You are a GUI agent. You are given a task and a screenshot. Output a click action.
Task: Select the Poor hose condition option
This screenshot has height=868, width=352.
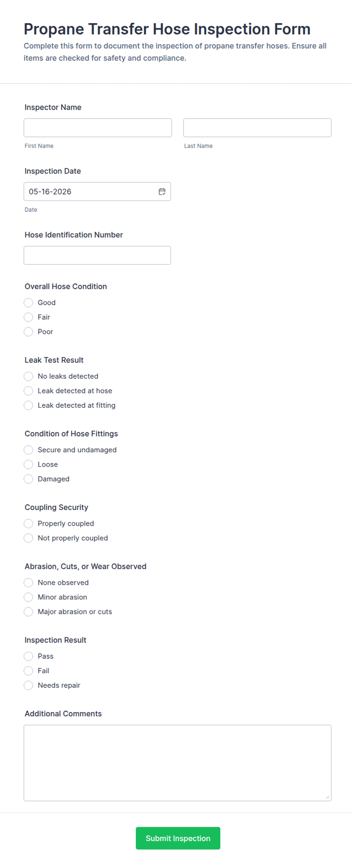click(28, 332)
